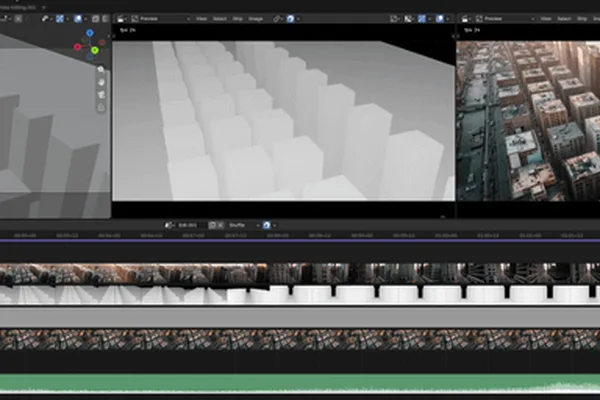Click the first grey icon at right end of middle header
This screenshot has width=600, height=400.
click(x=394, y=18)
